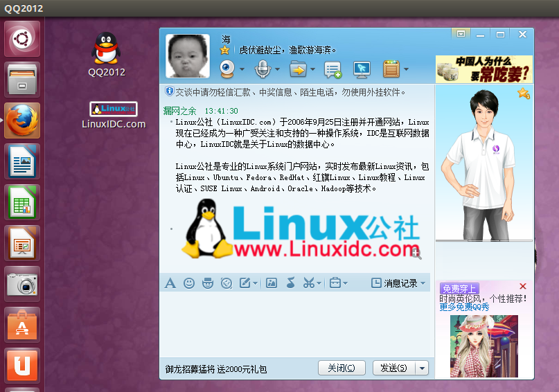Start a video call with webcam icon

tap(227, 69)
